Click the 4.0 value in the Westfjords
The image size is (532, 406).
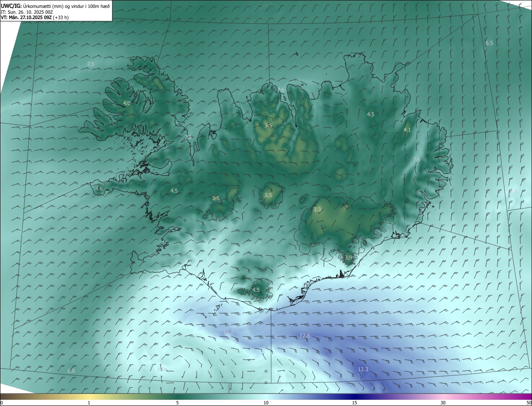(127, 103)
